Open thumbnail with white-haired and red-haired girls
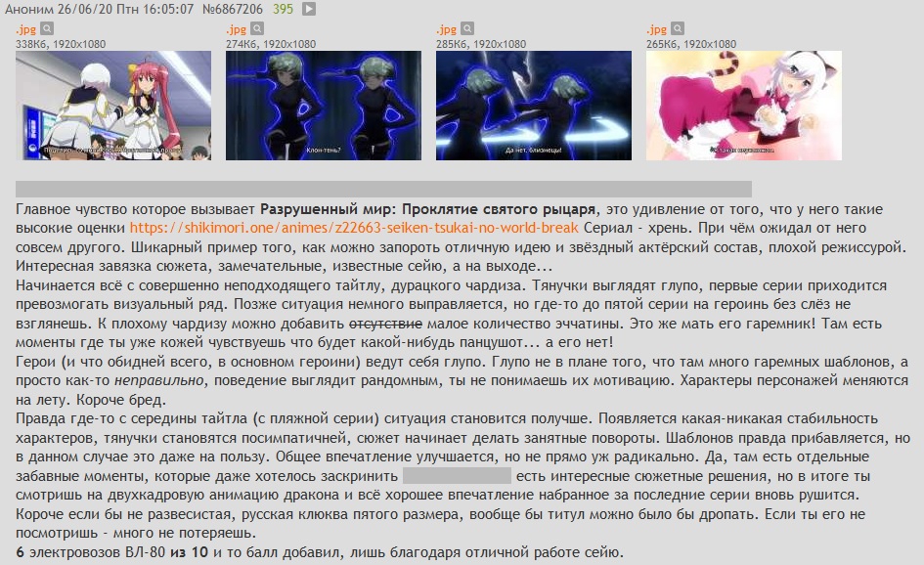924x565 pixels. coord(113,106)
